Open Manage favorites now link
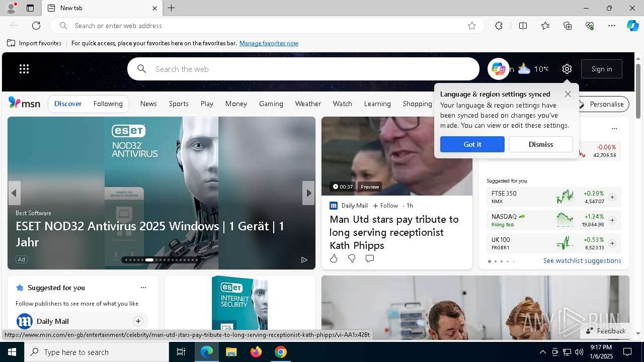 pyautogui.click(x=269, y=43)
